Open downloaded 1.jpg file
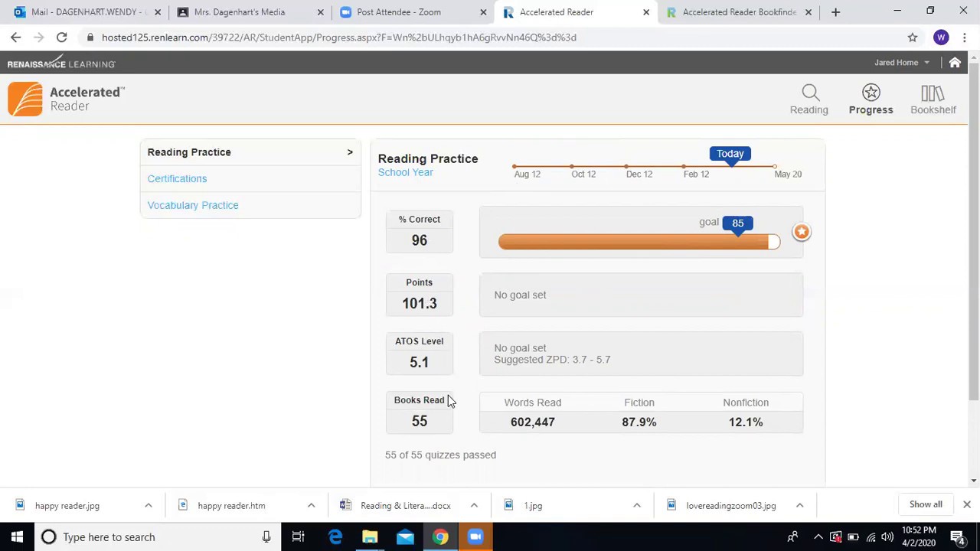980x551 pixels. click(x=533, y=506)
